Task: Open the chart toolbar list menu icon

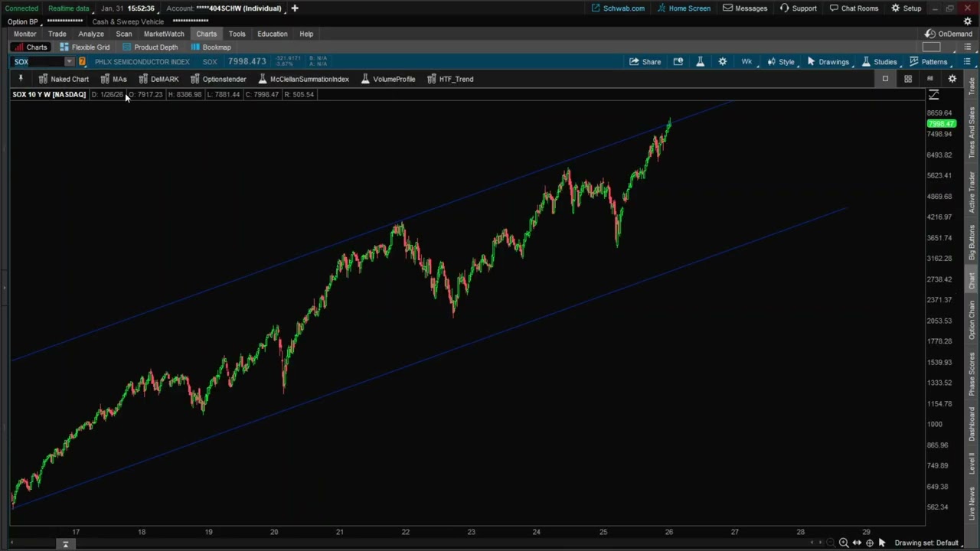Action: (x=967, y=62)
